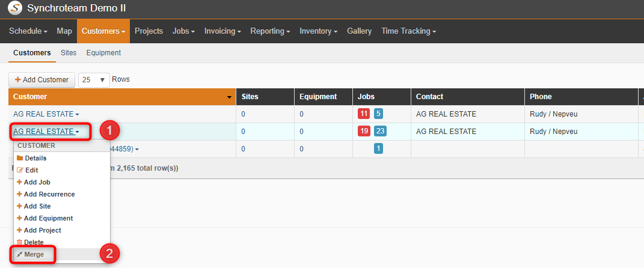Open the Projects page
Image resolution: width=644 pixels, height=268 pixels.
coord(149,31)
